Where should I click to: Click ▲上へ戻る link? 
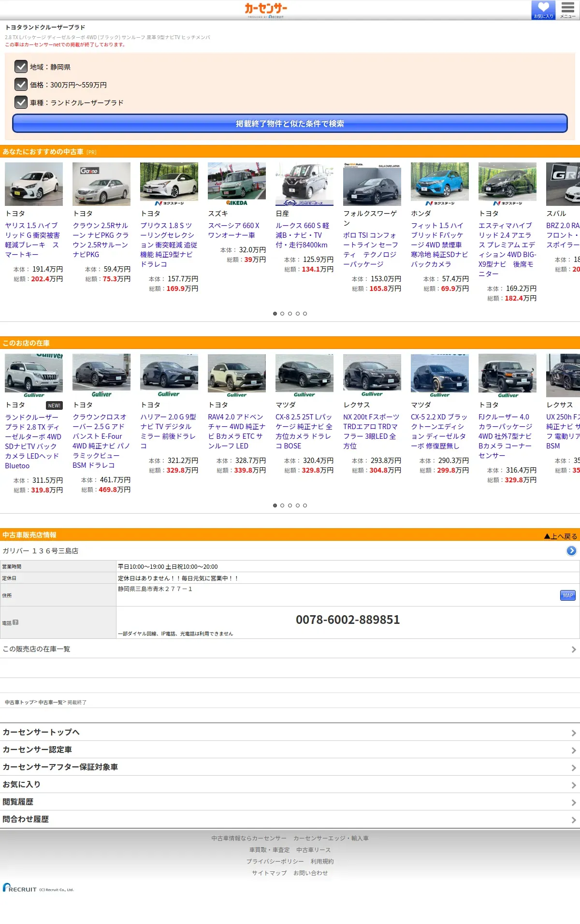[x=561, y=536]
